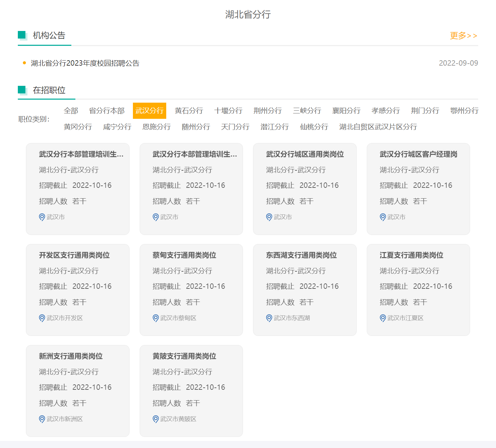
Task: Filter positions by 天门分行
Action: 235,127
